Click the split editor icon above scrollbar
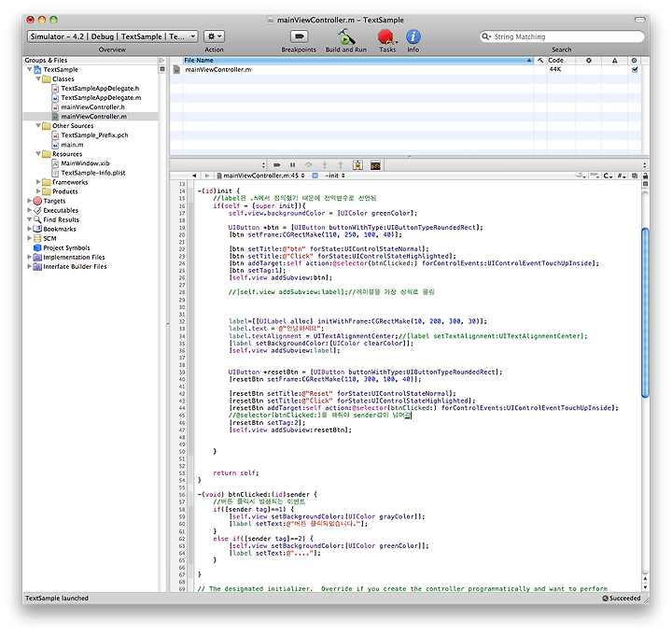672x634 pixels. (x=646, y=184)
